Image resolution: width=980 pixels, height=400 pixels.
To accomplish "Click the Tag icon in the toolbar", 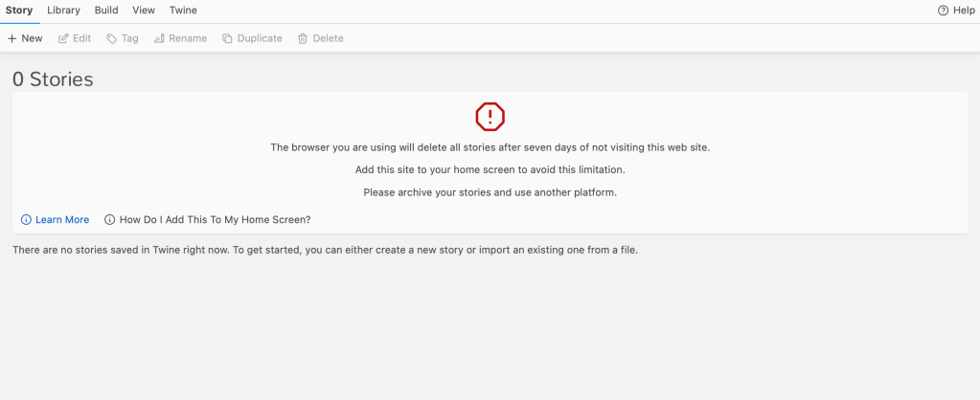I will click(112, 38).
